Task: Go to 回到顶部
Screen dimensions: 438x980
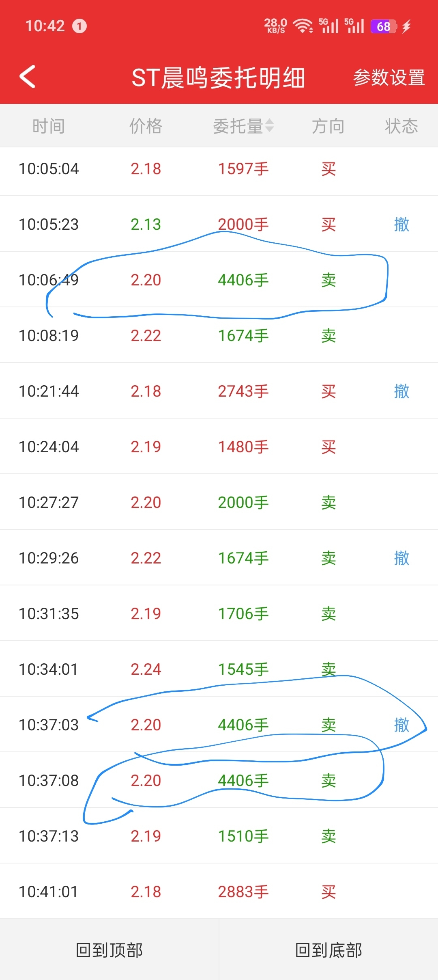Action: point(109,950)
